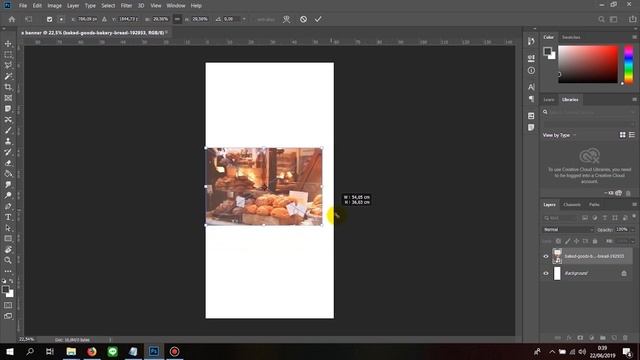The height and width of the screenshot is (360, 640).
Task: Open the Learn tab
Action: tap(549, 100)
